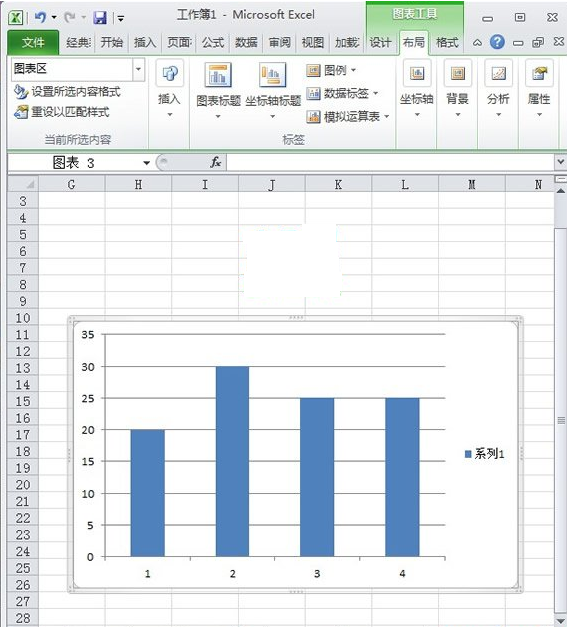Screen dimensions: 567x627
Task: Click the blue bar for category 4
Action: click(x=402, y=477)
